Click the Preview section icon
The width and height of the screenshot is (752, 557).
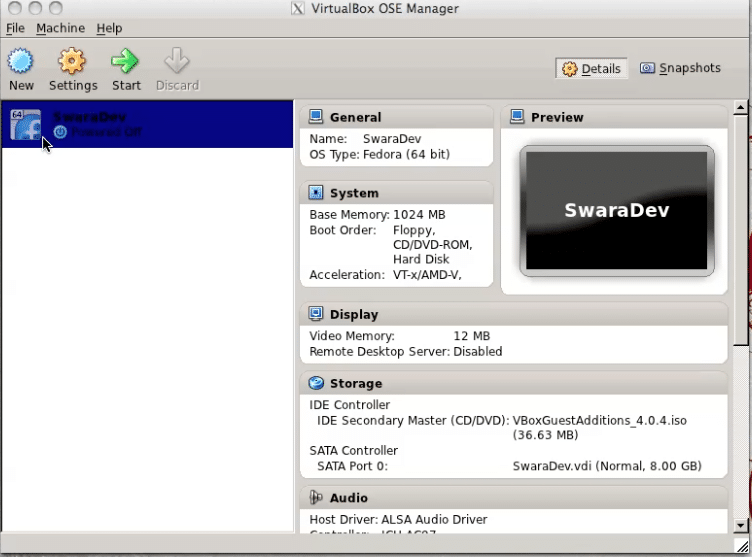[x=517, y=117]
